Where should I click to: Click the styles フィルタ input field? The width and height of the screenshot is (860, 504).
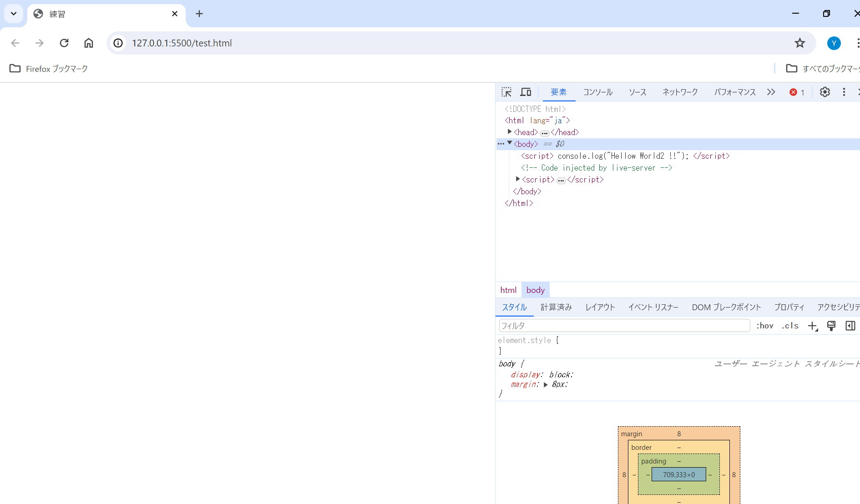pyautogui.click(x=624, y=326)
